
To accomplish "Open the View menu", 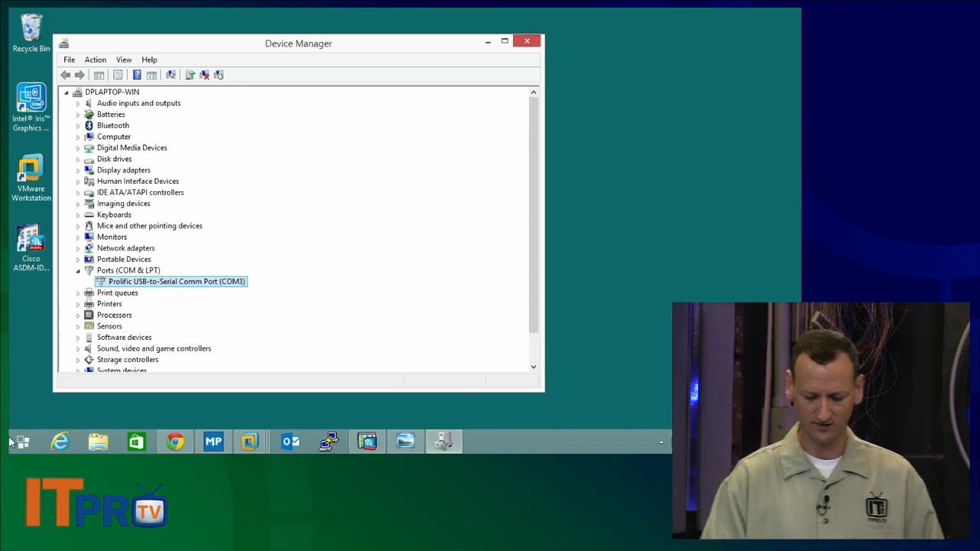I will click(x=124, y=60).
